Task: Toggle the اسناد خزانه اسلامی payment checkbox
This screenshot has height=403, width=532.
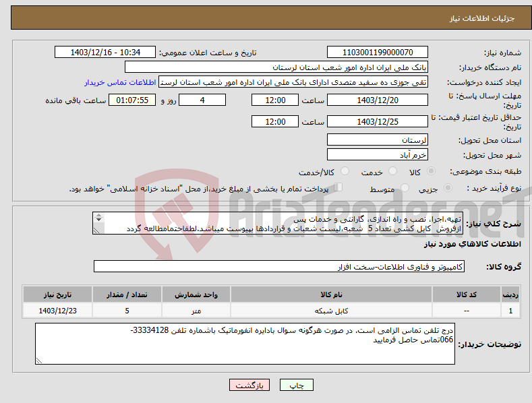Action: (x=338, y=187)
